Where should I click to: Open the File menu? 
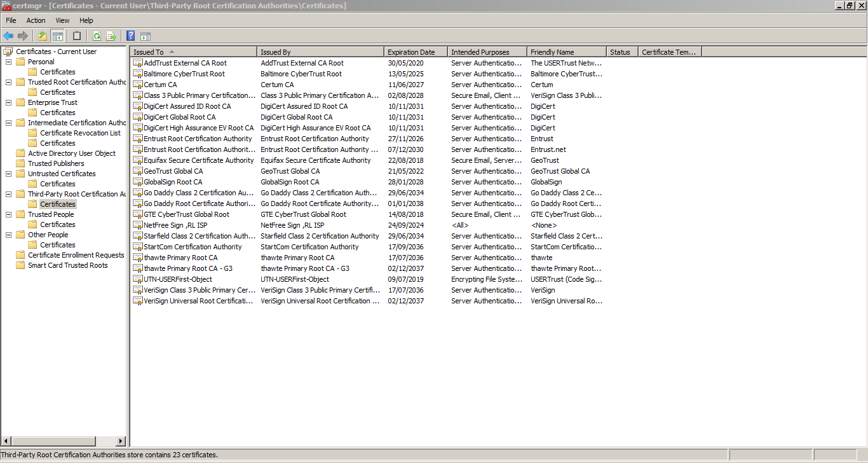click(11, 20)
